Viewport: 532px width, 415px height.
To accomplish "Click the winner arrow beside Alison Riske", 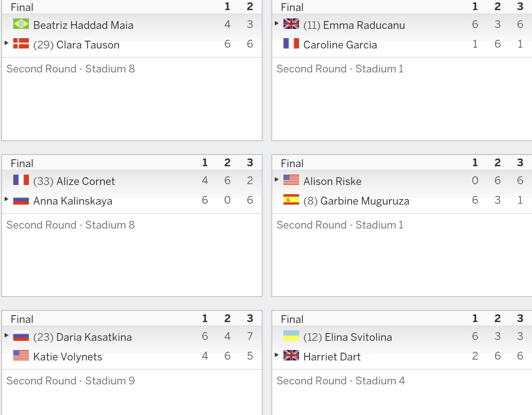I will coord(277,180).
